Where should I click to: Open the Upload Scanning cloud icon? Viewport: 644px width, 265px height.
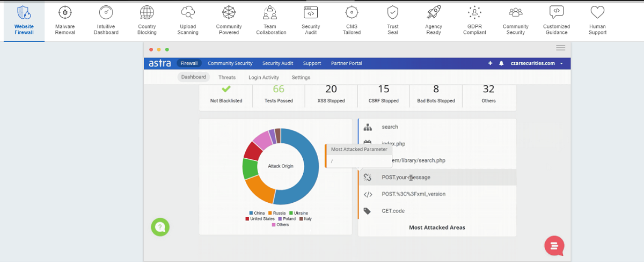click(x=188, y=13)
